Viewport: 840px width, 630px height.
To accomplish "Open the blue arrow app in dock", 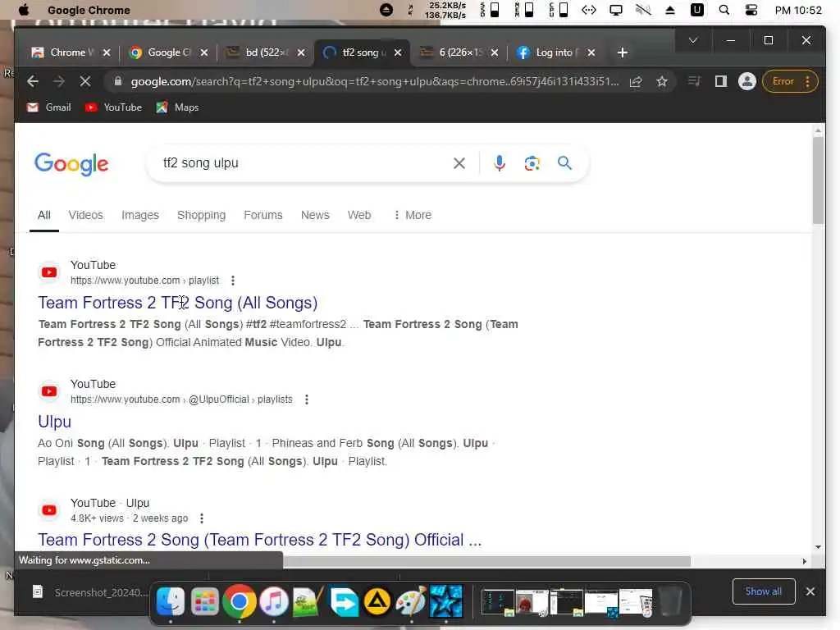I will tap(343, 601).
